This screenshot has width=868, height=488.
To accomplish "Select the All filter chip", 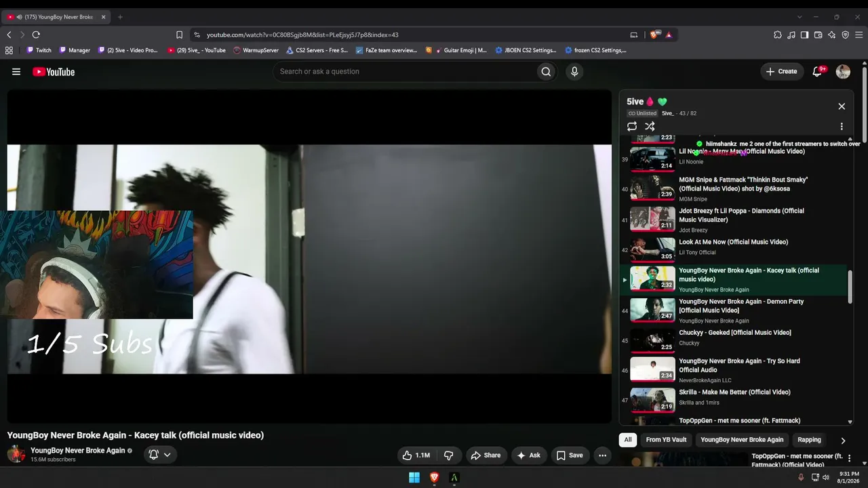I will coord(628,440).
